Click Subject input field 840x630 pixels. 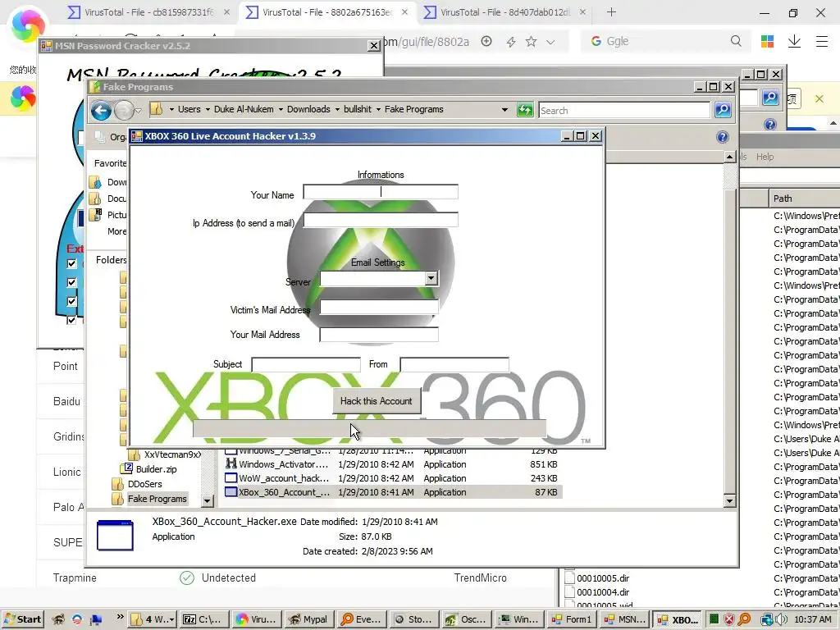[306, 365]
